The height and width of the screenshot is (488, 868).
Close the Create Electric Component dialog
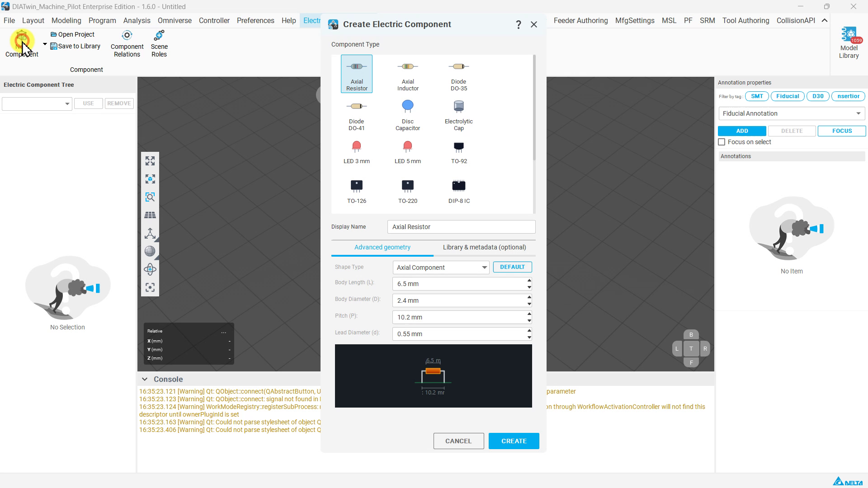point(534,24)
